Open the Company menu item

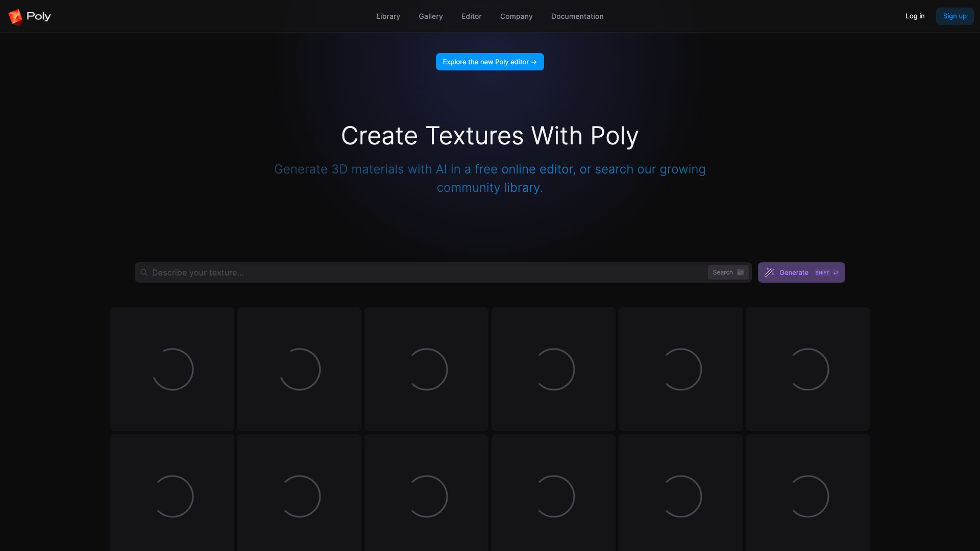coord(517,16)
